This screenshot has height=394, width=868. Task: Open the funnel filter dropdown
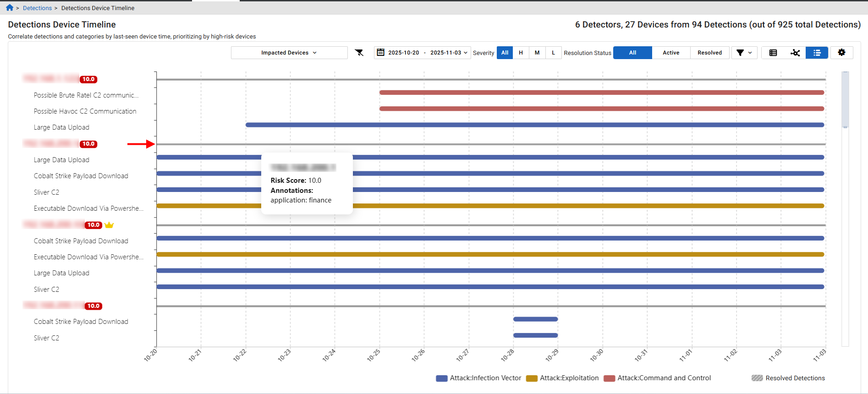pos(744,53)
